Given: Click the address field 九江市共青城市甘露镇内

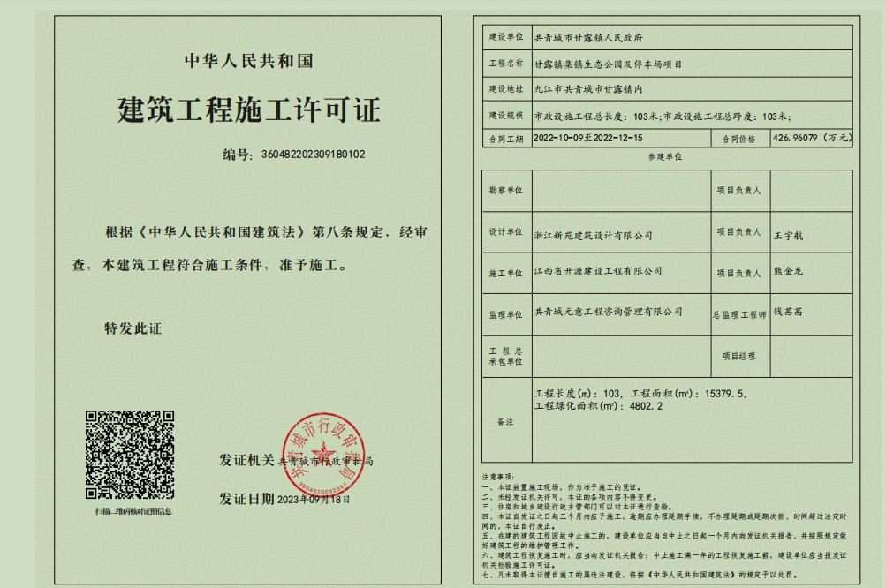Looking at the screenshot, I should tap(588, 88).
